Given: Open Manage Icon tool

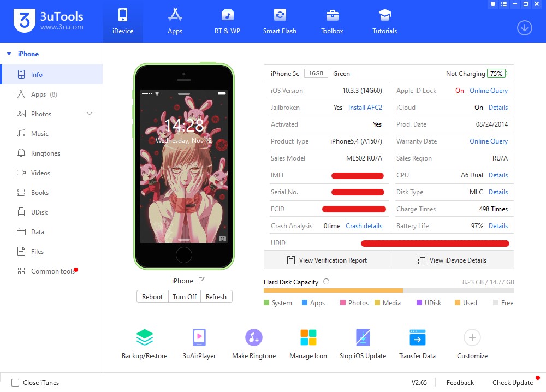Looking at the screenshot, I should pos(308,342).
